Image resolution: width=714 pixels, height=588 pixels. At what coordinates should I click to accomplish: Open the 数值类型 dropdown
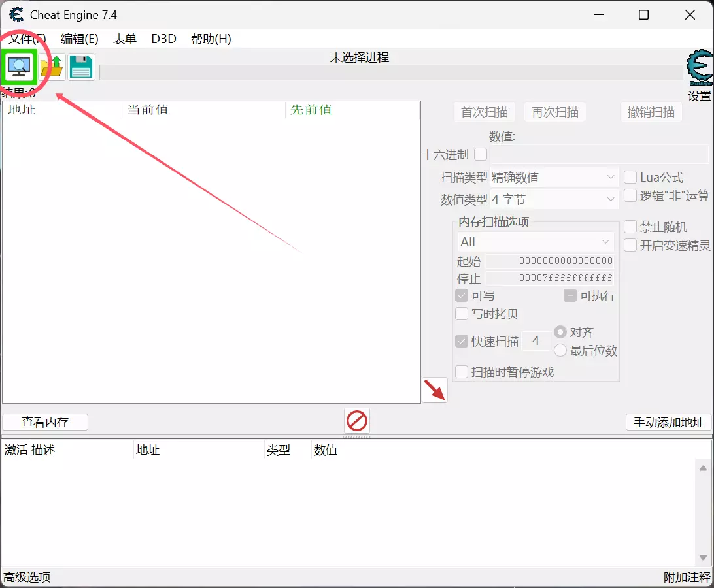(x=554, y=199)
